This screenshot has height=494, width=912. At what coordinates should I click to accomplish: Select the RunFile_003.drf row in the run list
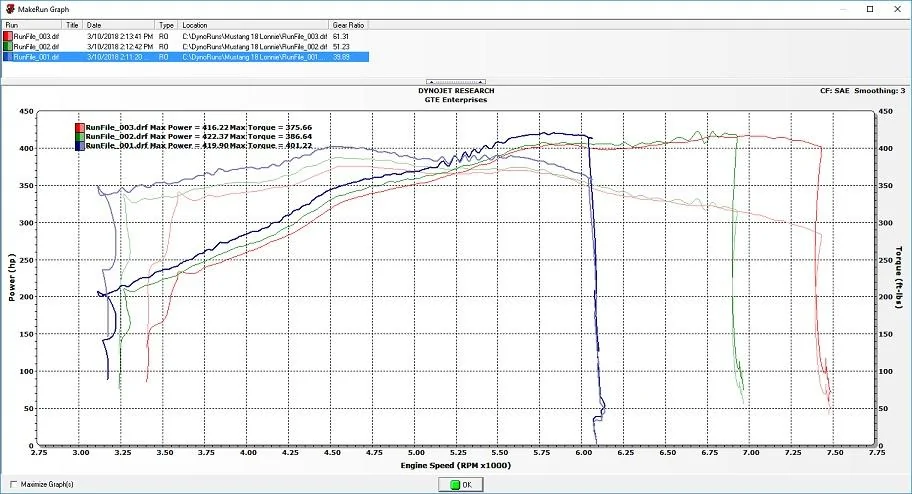tap(186, 36)
